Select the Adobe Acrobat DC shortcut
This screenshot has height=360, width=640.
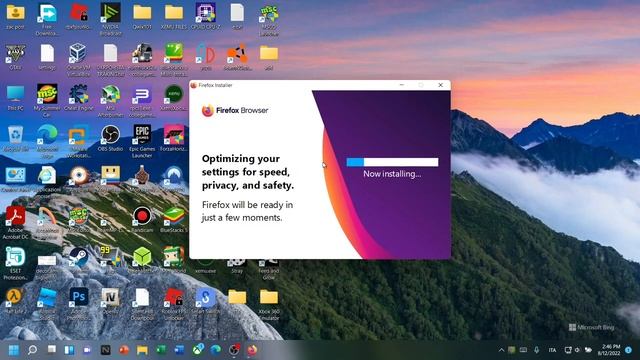(x=15, y=223)
